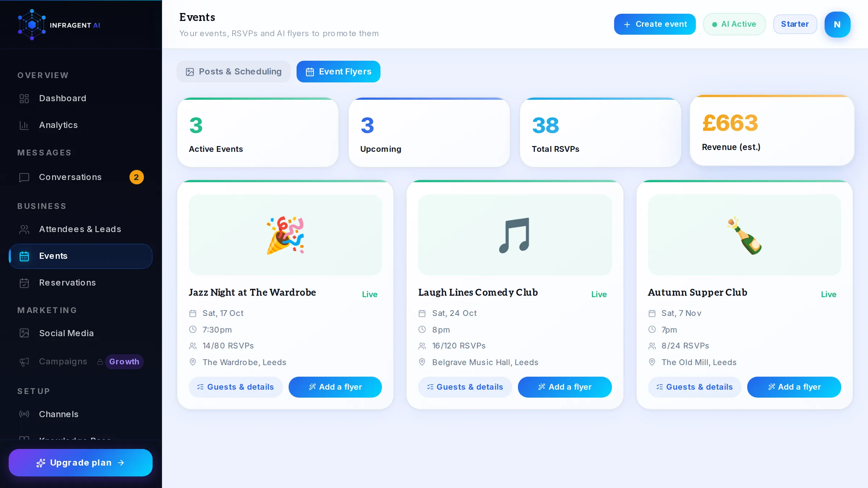Screen dimensions: 868x488
Task: Click the Laugh Lines music note thumbnail
Action: [515, 235]
